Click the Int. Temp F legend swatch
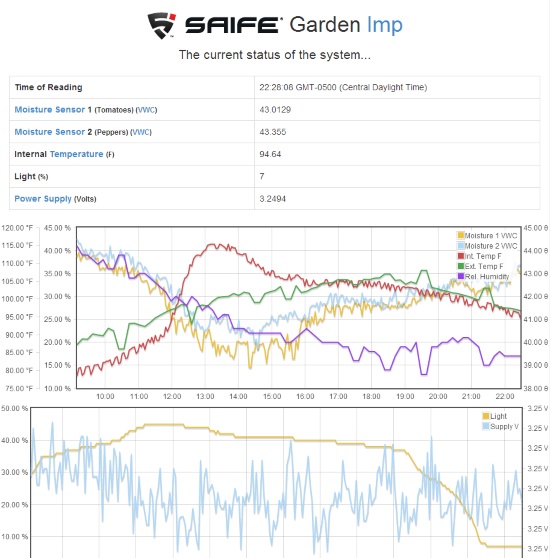This screenshot has width=550, height=558. pos(460,256)
